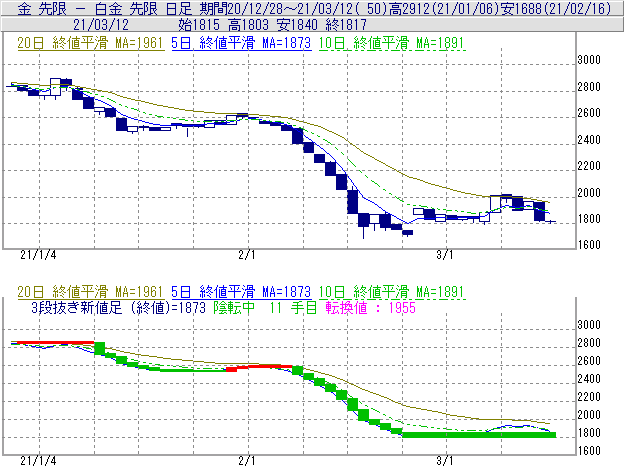Click the 転換値 : 1955 text
624x473 pixels.
(370, 308)
